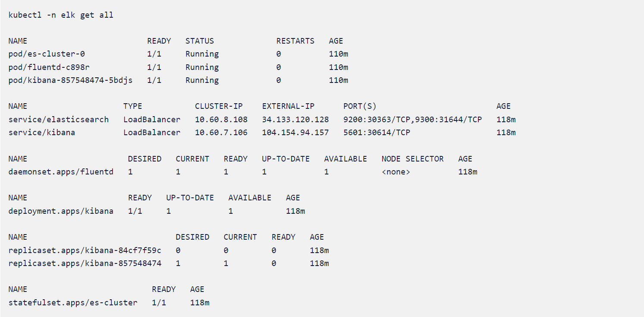Image resolution: width=644 pixels, height=317 pixels.
Task: Click deployment.apps/kibana name
Action: (61, 211)
